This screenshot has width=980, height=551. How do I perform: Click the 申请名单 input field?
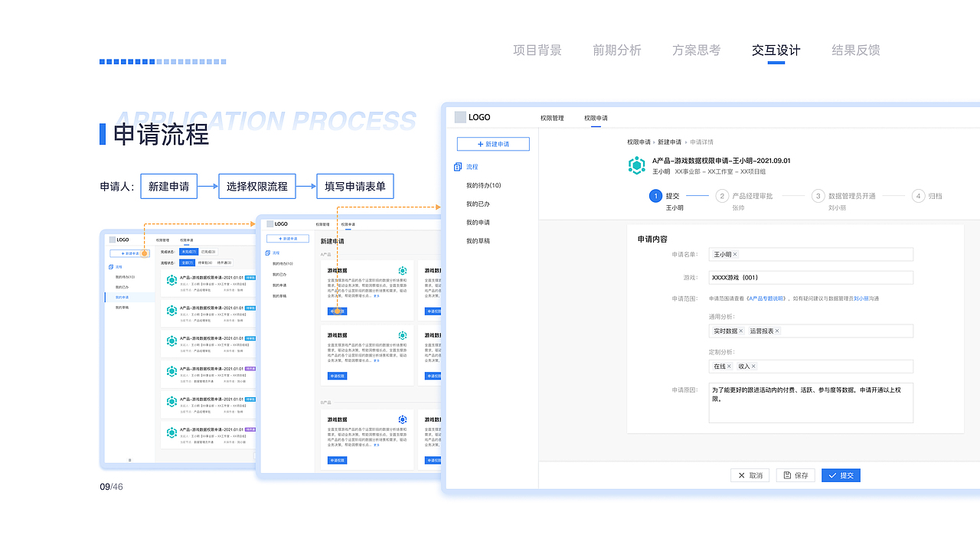coord(811,255)
